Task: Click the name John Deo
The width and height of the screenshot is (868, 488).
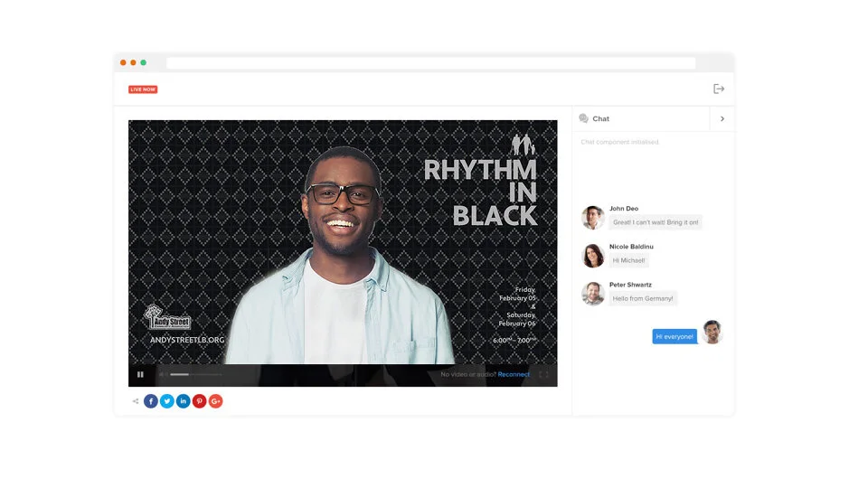Action: (x=624, y=209)
